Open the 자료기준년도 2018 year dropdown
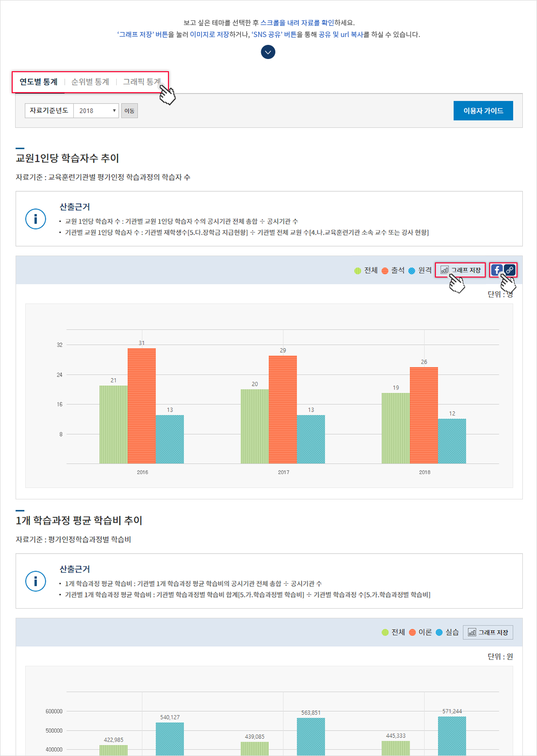The height and width of the screenshot is (756, 537). coord(96,111)
